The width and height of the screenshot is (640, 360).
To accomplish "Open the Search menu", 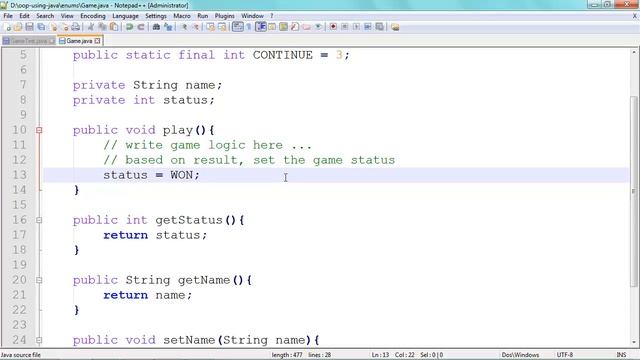I will 45,16.
